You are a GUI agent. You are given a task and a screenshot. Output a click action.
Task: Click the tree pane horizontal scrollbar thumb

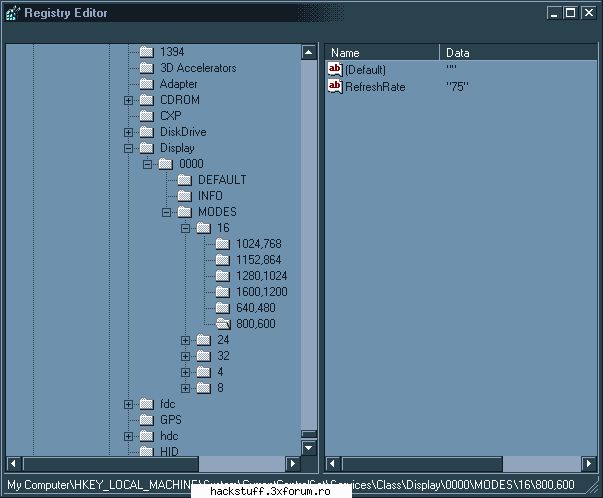[111, 464]
